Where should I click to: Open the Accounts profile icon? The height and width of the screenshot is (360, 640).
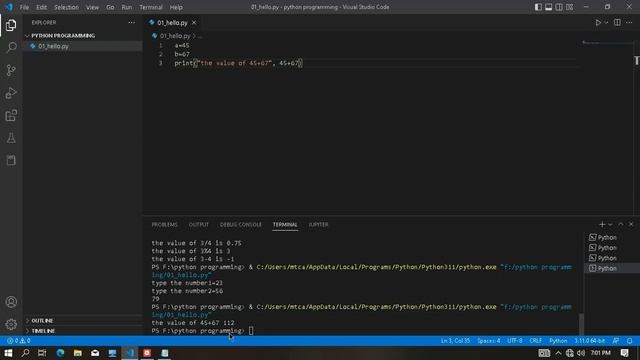coord(11,302)
